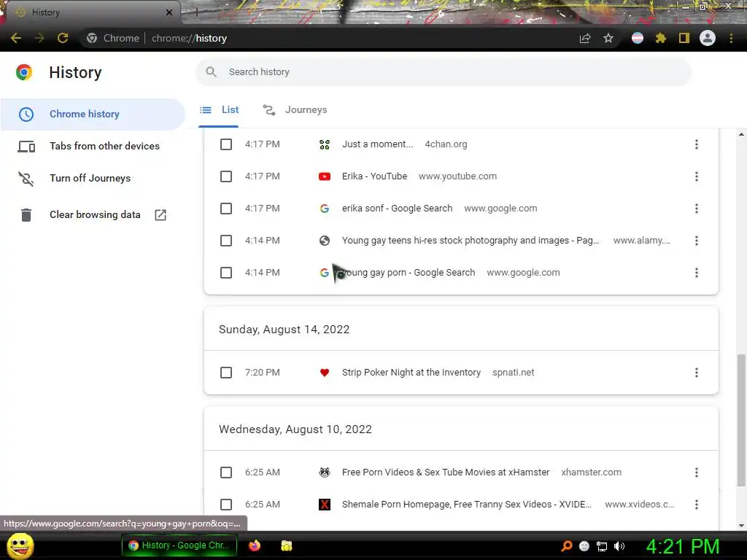
Task: Click the YouTube favicon in the Erika row
Action: [x=325, y=176]
